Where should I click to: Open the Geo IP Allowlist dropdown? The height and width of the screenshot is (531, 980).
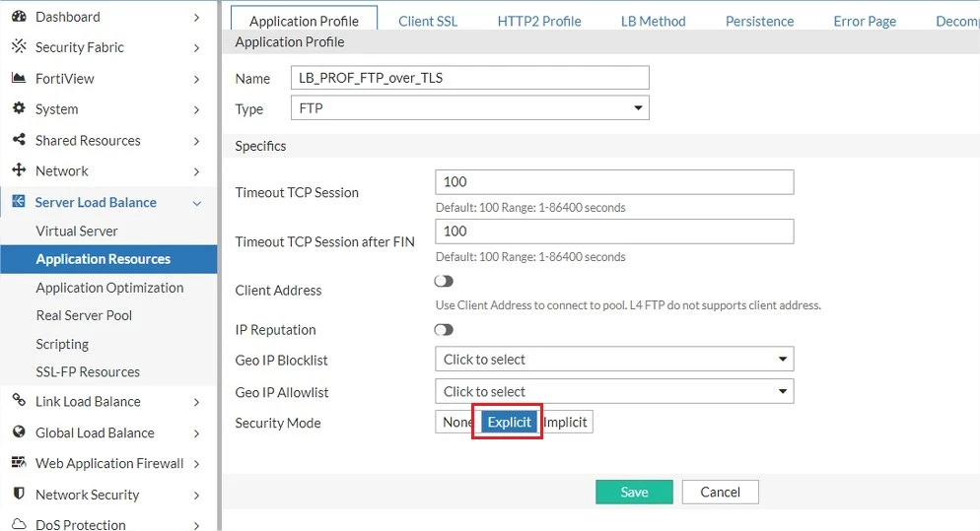tap(614, 392)
